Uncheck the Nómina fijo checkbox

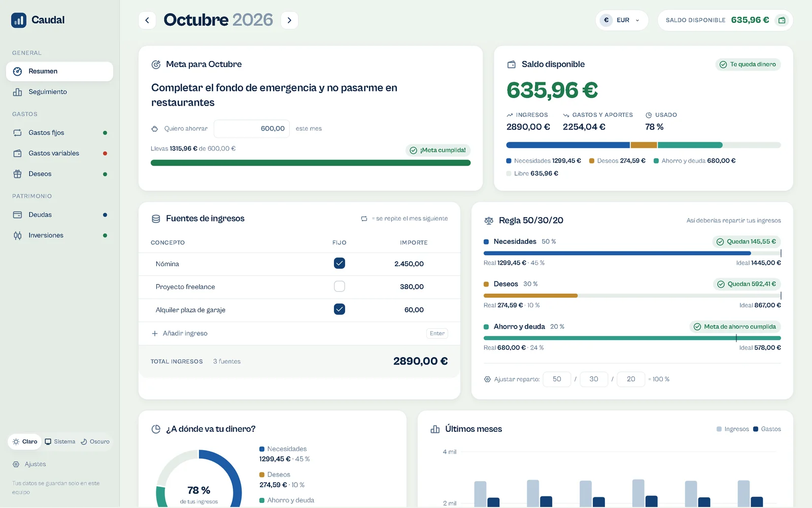pos(340,263)
